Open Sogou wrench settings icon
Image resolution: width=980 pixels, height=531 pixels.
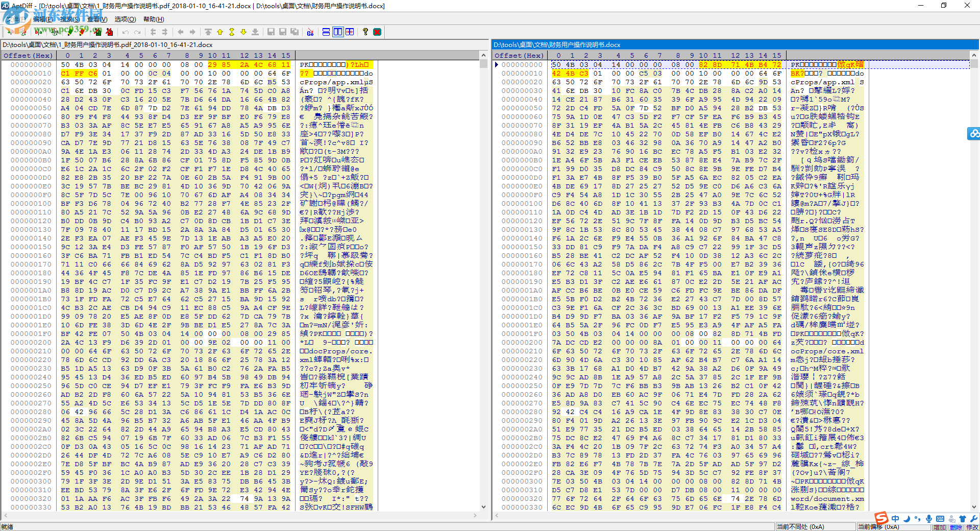coord(974,519)
